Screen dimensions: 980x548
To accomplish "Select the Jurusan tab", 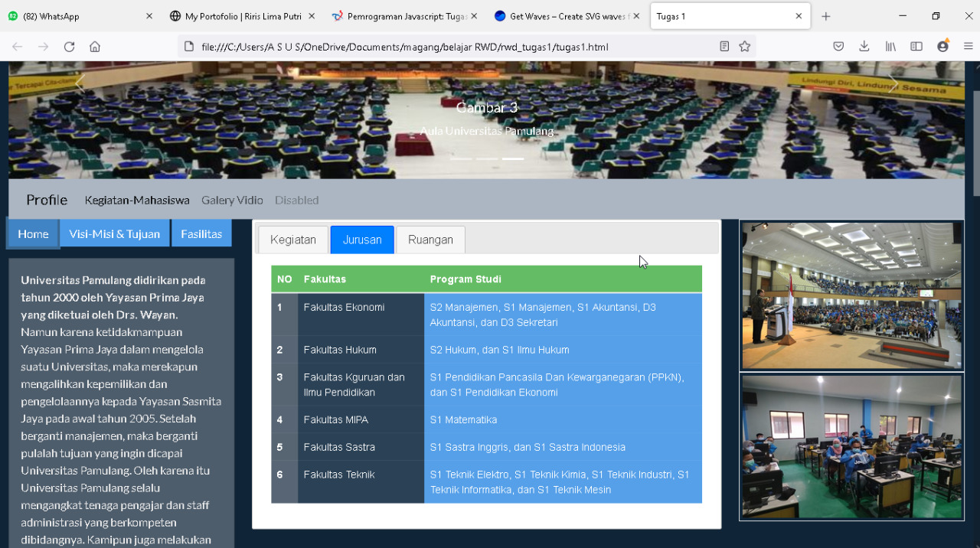I will tap(362, 240).
